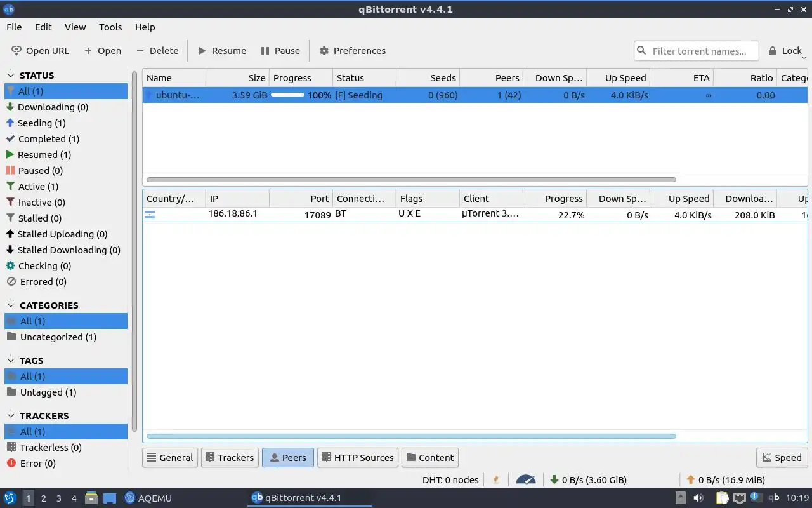This screenshot has height=508, width=812.
Task: Click the green download arrow in status bar
Action: point(554,480)
